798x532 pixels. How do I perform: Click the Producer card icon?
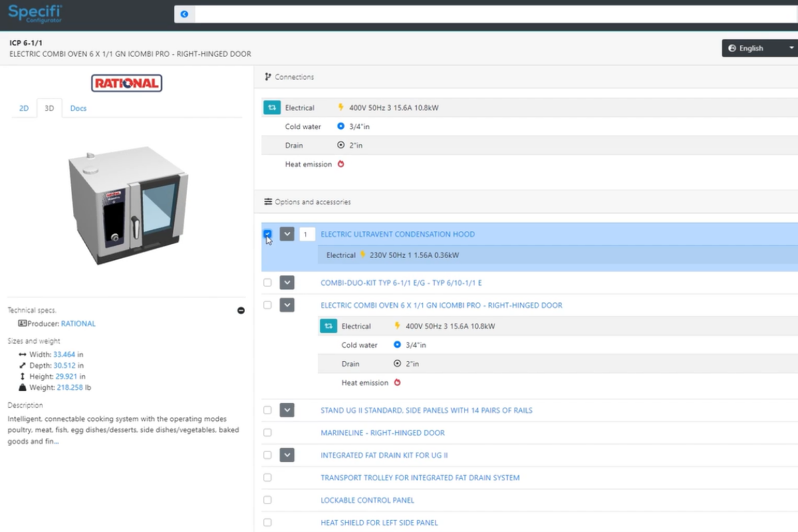(23, 324)
